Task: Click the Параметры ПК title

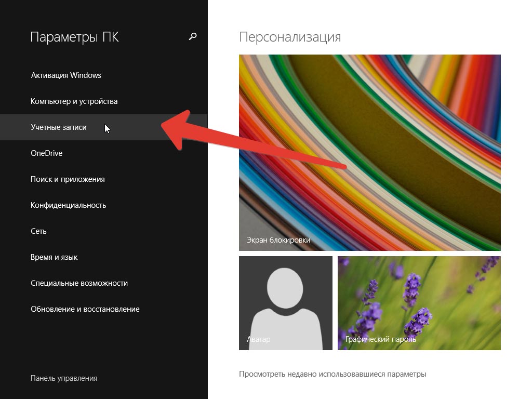Action: [x=75, y=37]
